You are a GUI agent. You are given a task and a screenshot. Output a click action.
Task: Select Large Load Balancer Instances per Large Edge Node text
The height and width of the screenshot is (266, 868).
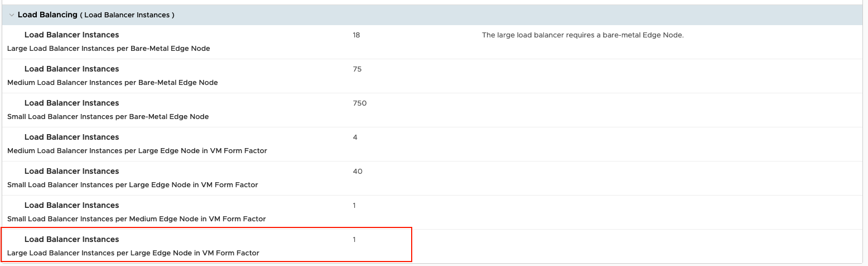pos(133,253)
